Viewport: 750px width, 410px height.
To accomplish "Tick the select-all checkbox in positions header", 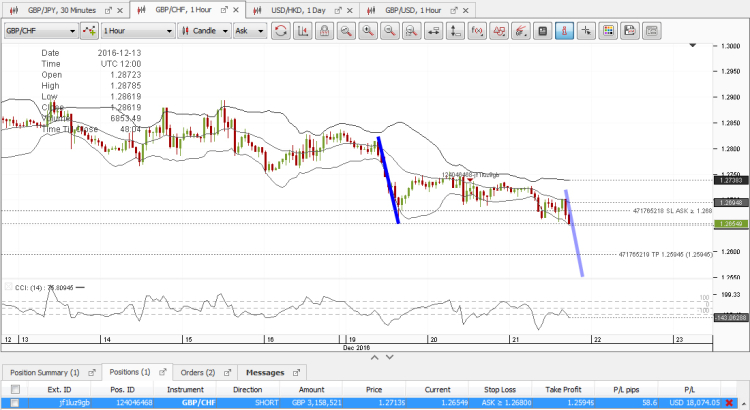I will click(15, 389).
